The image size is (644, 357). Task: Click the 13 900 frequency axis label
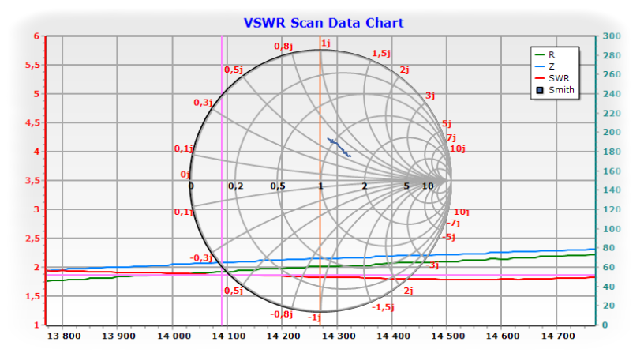click(118, 336)
